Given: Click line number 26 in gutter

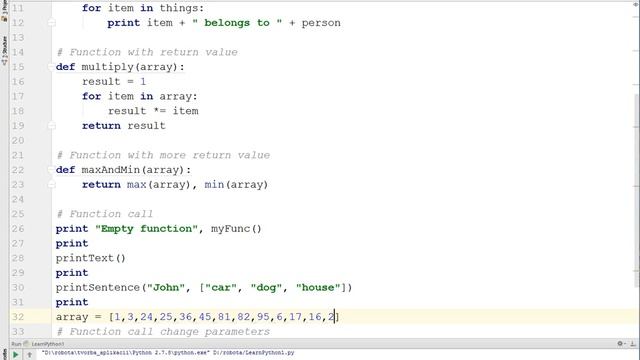Looking at the screenshot, I should coord(18,229).
